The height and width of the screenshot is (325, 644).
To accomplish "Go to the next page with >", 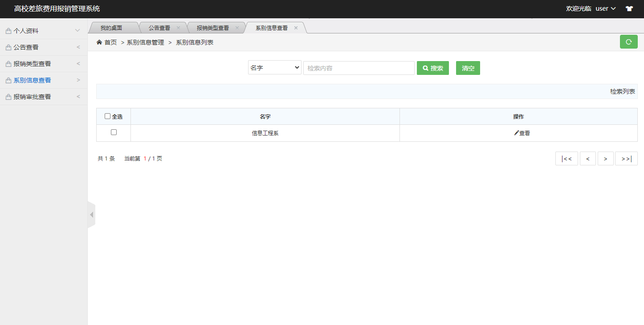I will click(x=606, y=159).
